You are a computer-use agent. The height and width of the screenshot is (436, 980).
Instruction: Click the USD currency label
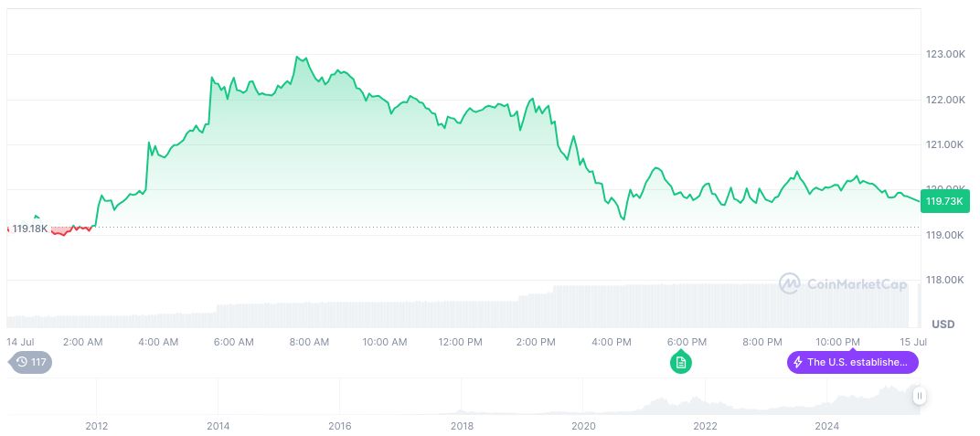tap(943, 324)
